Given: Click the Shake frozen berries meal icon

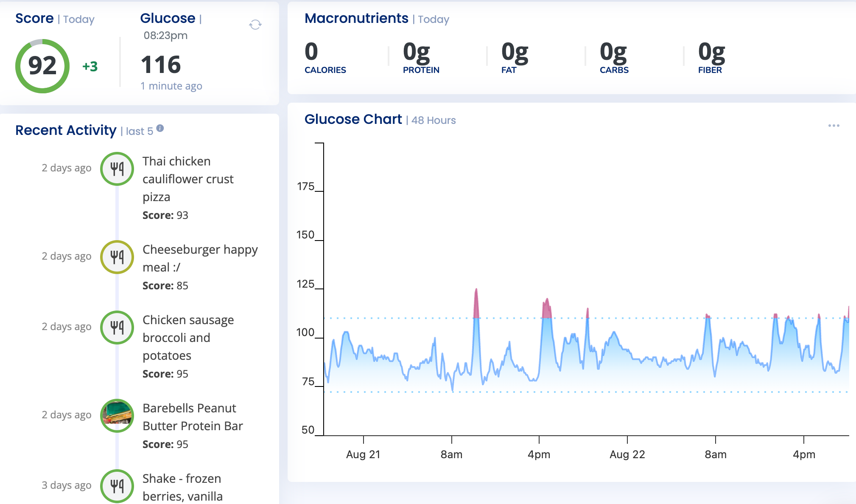Looking at the screenshot, I should 117,486.
